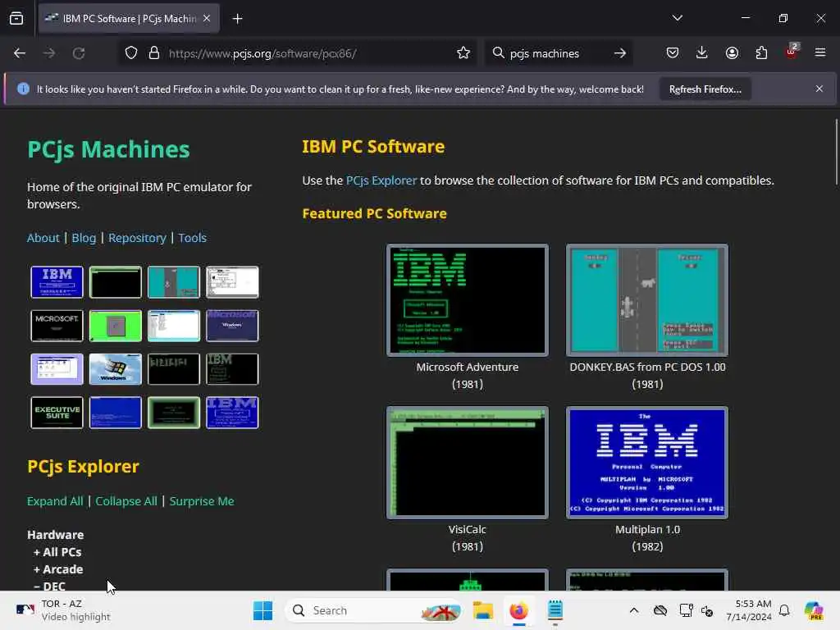Open the About link

coord(43,238)
